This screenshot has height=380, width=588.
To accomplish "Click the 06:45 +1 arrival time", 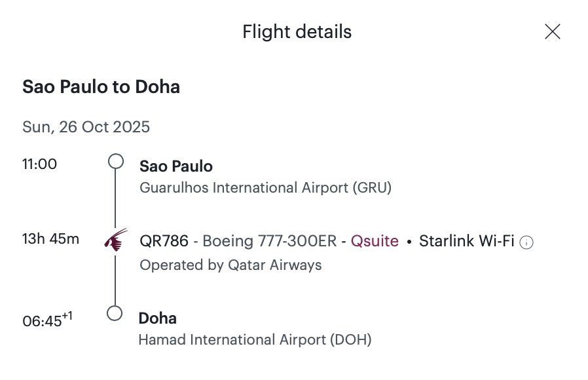I will (47, 320).
